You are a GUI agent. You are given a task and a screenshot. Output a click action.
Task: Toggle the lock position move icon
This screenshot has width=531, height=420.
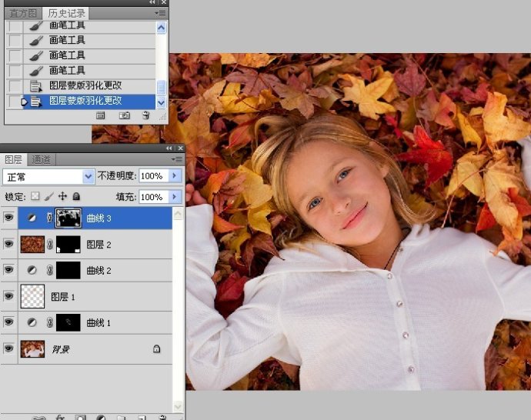(x=62, y=196)
